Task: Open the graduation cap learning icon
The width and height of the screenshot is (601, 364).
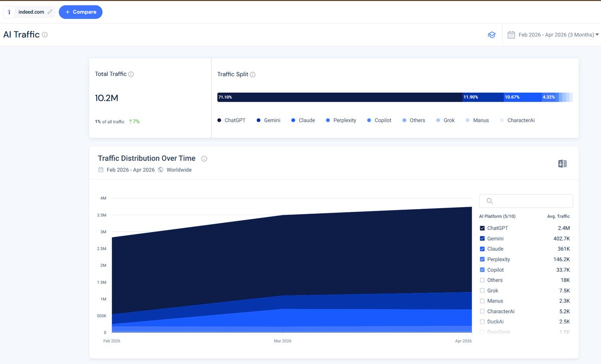Action: coord(492,35)
